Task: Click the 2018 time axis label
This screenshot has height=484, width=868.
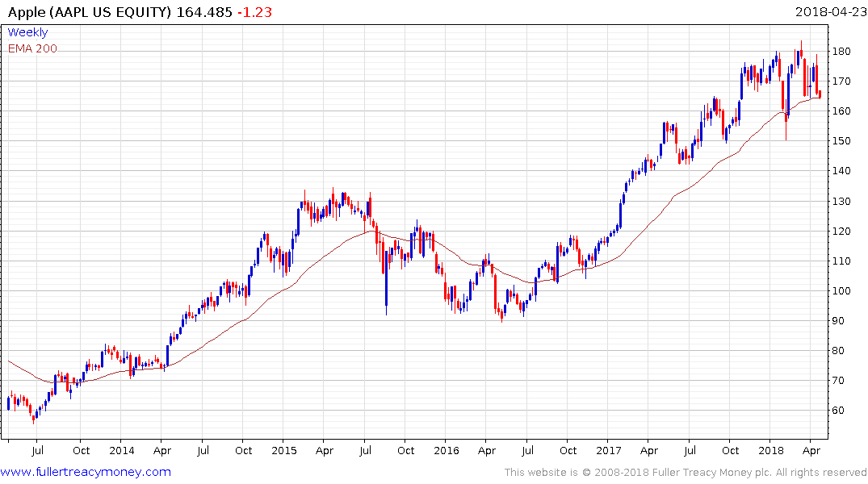Action: pos(771,450)
